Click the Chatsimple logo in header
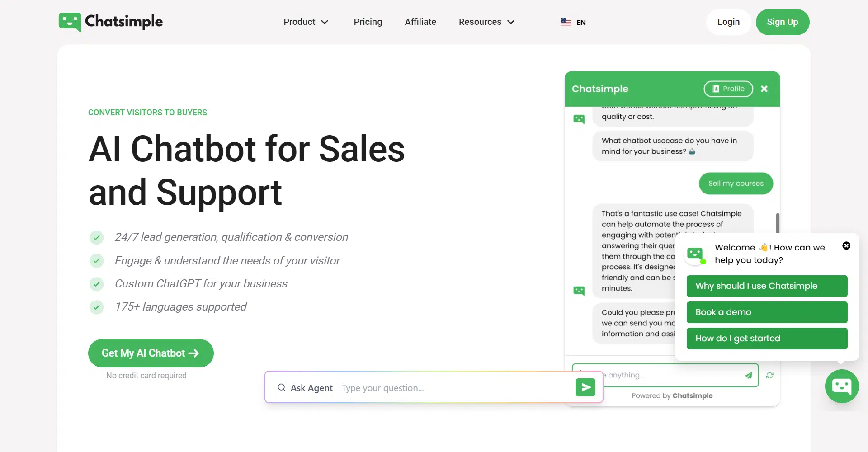 click(111, 22)
